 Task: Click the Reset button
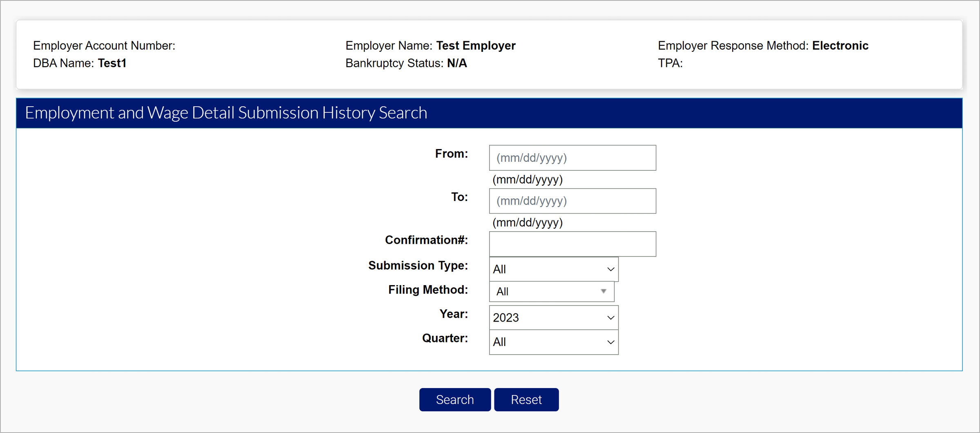point(526,400)
